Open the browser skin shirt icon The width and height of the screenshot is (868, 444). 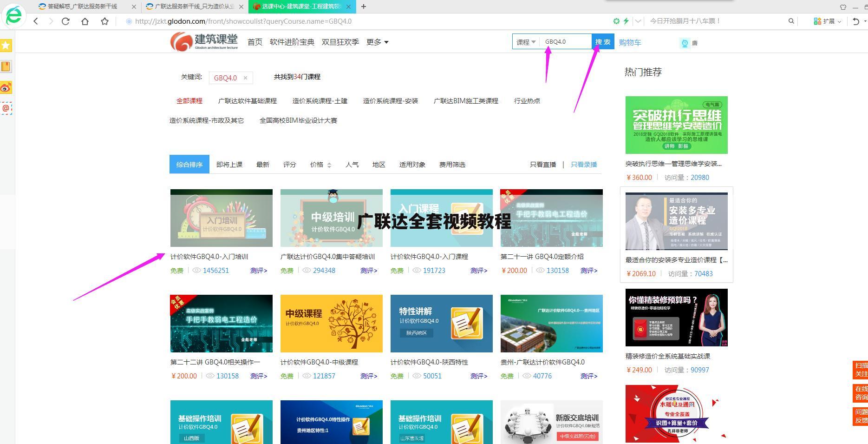click(x=843, y=7)
